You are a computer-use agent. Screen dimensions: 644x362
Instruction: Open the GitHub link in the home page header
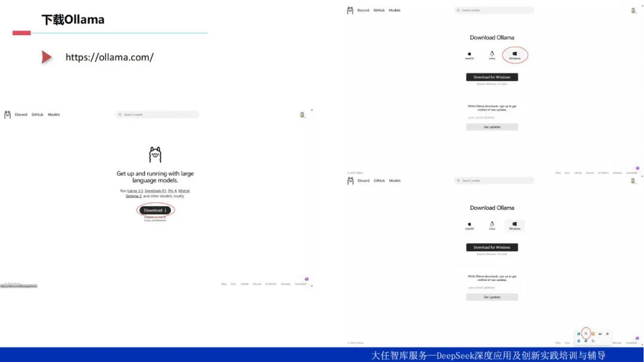[x=38, y=115]
